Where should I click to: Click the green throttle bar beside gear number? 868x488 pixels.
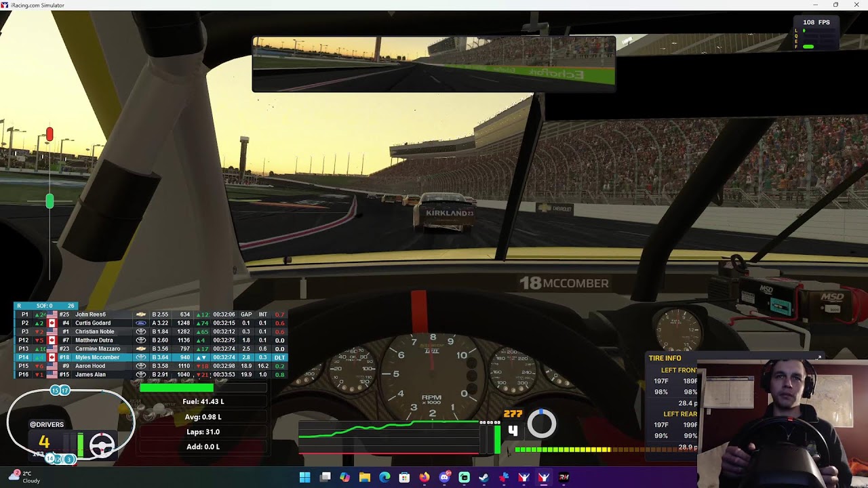[x=497, y=439]
